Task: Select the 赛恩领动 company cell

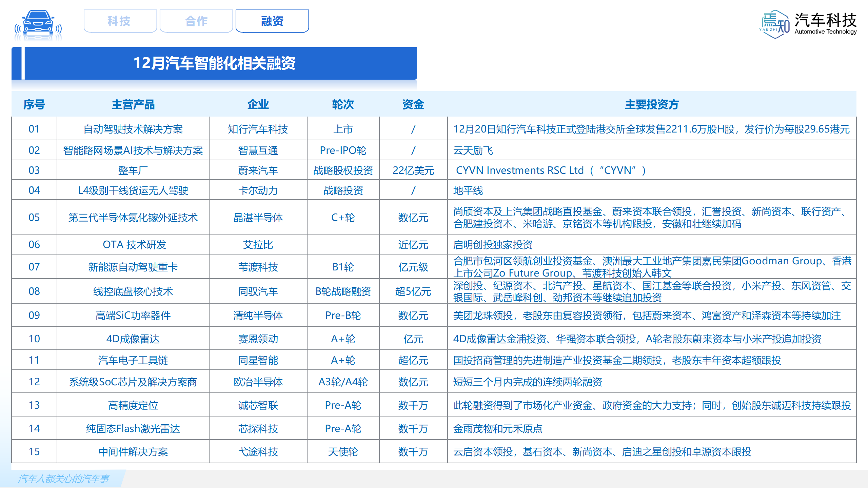Action: [x=258, y=339]
